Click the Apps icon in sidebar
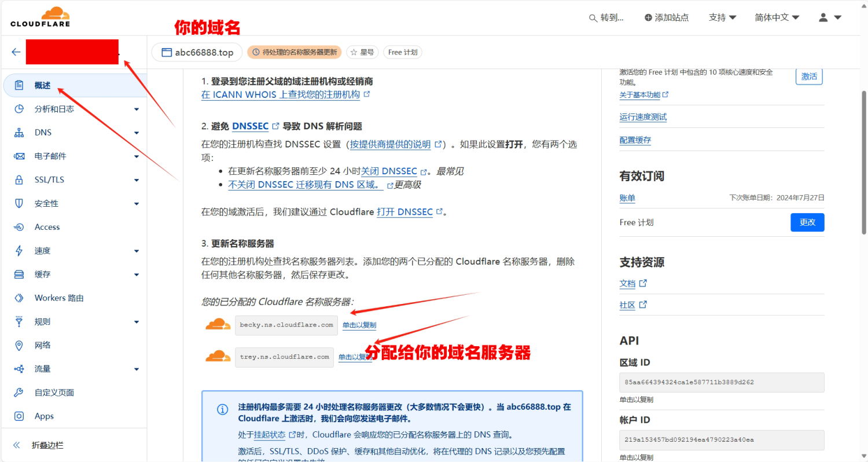This screenshot has height=462, width=868. click(19, 416)
